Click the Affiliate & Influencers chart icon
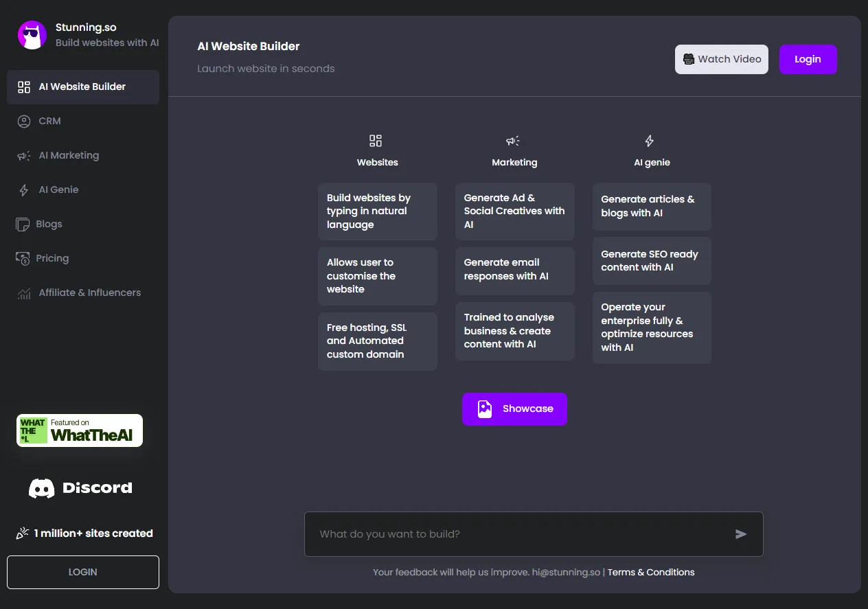The width and height of the screenshot is (868, 609). pyautogui.click(x=24, y=293)
